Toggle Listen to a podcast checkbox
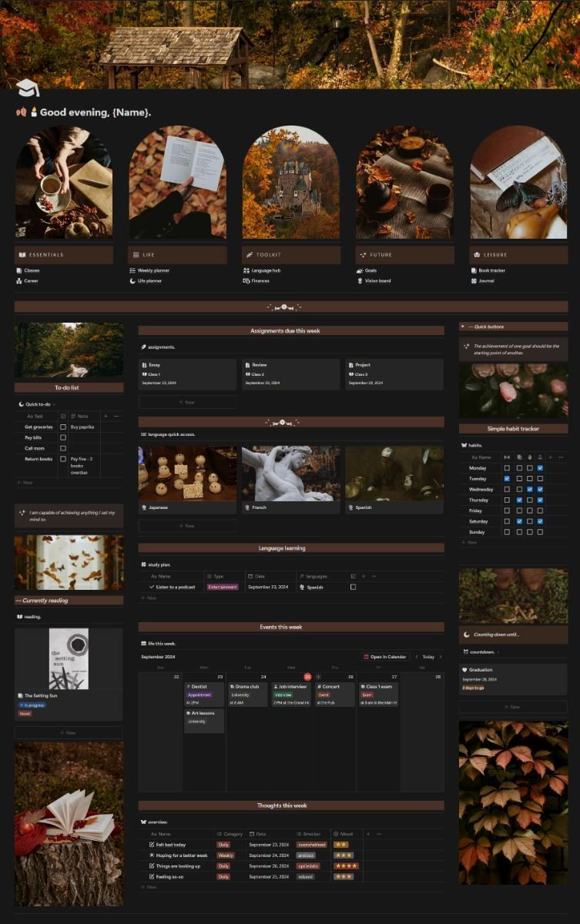 [x=353, y=587]
